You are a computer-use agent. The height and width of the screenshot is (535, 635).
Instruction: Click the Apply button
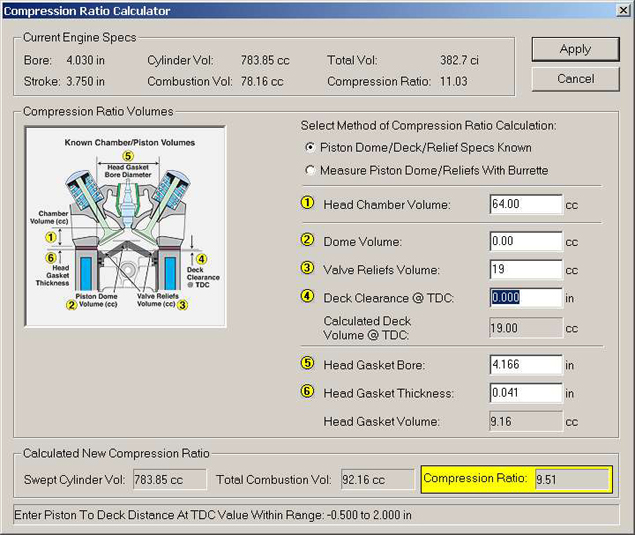click(x=575, y=49)
